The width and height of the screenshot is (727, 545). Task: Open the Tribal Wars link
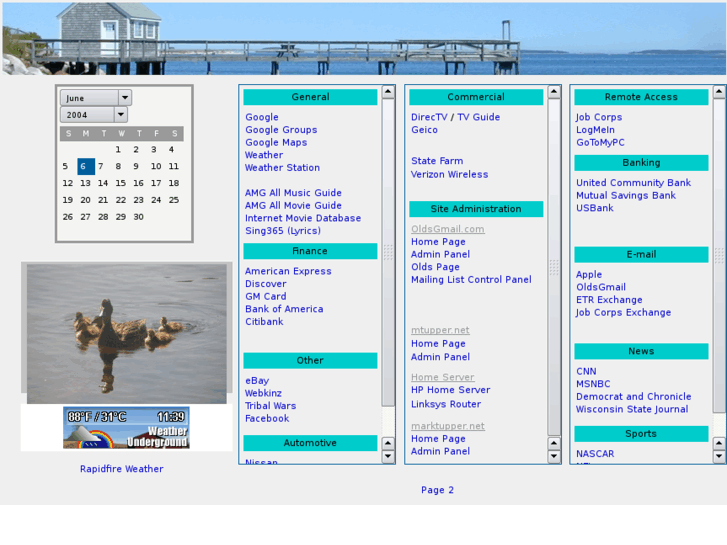point(270,405)
